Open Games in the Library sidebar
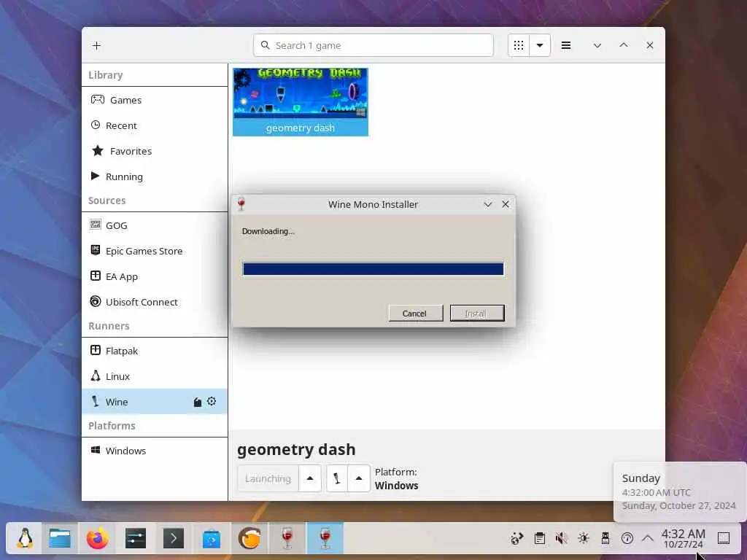 pos(155,100)
